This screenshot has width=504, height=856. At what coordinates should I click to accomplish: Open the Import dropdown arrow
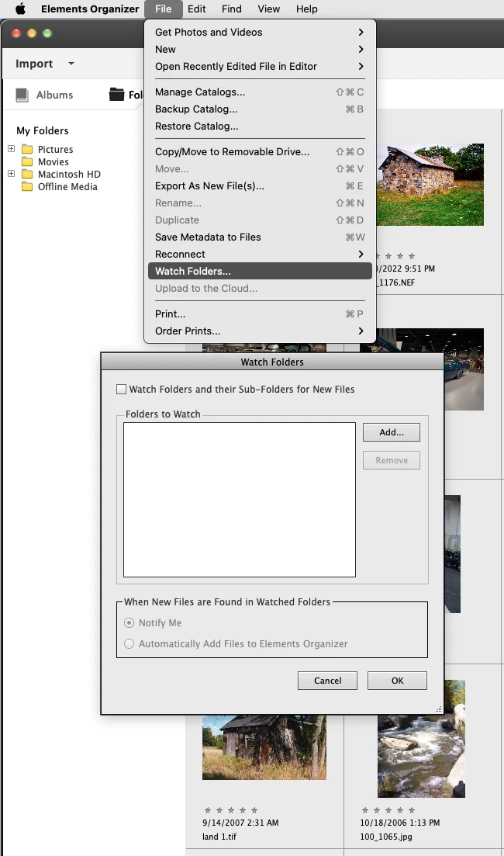point(71,64)
